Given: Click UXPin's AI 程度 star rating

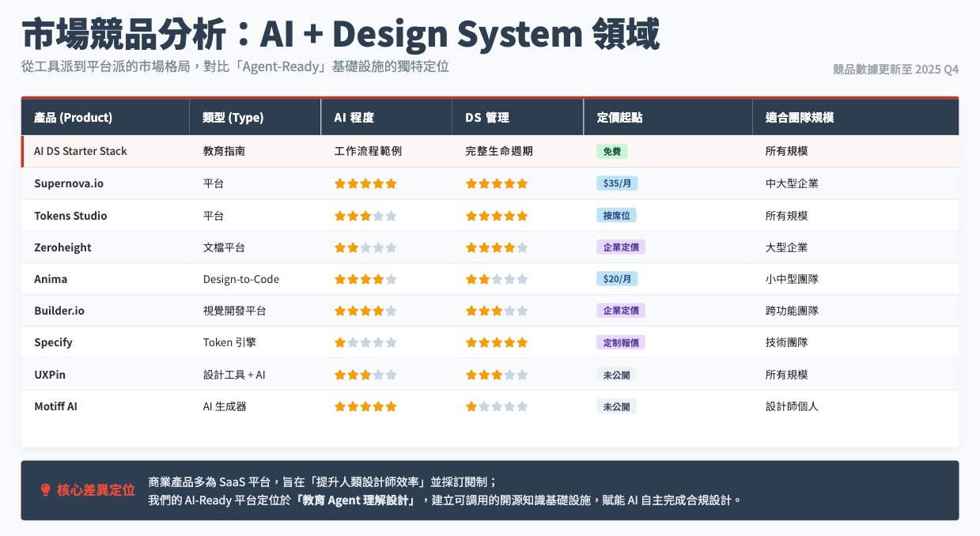Looking at the screenshot, I should (365, 375).
